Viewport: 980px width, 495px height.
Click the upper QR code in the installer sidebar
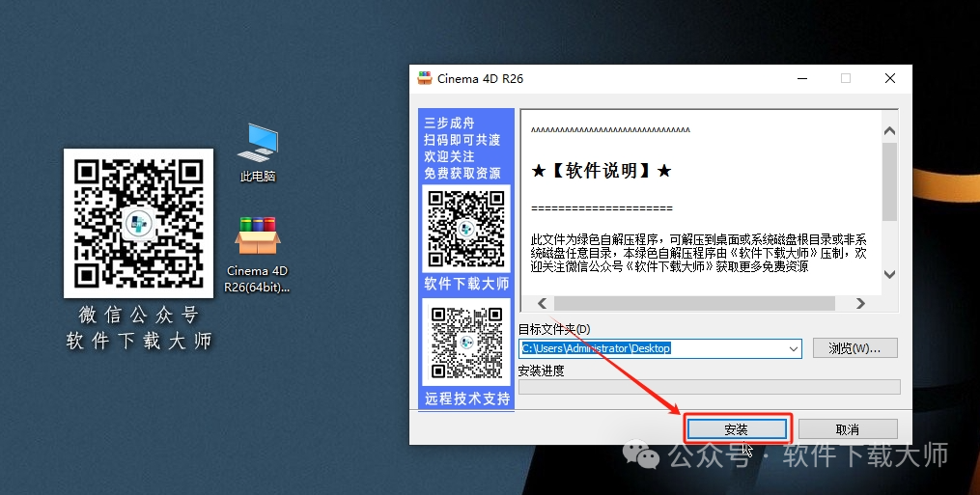466,229
